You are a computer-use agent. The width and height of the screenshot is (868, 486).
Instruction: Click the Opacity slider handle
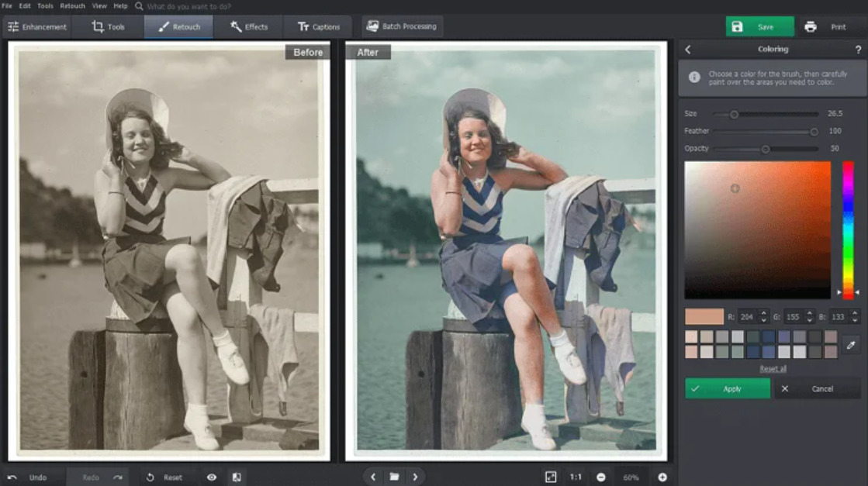766,149
